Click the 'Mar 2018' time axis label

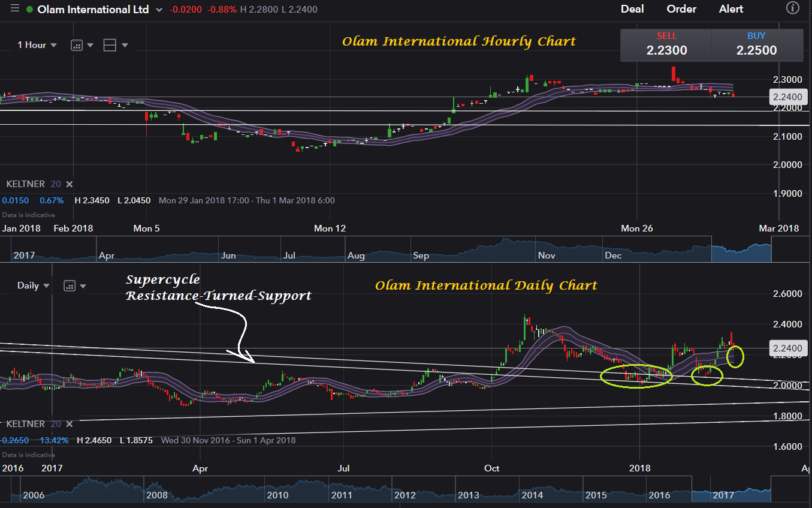coord(778,229)
